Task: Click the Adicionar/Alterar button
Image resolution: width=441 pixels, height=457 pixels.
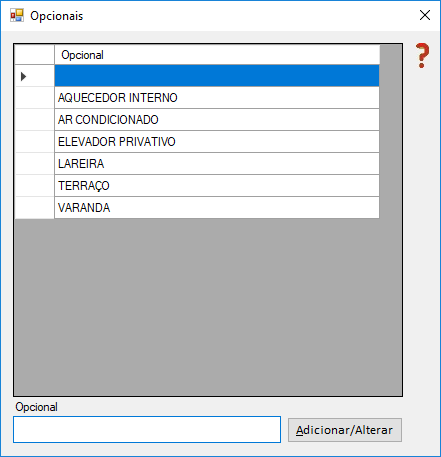Action: click(345, 430)
